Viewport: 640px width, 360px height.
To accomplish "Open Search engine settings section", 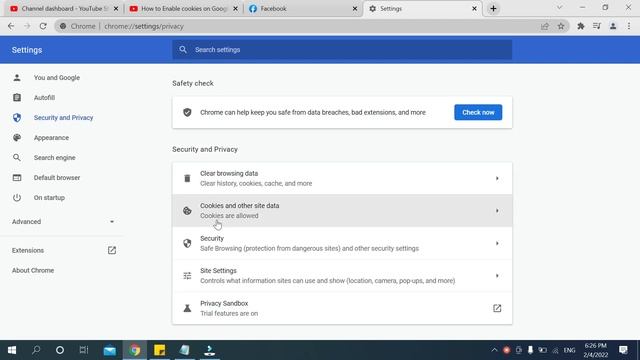I will tap(54, 158).
